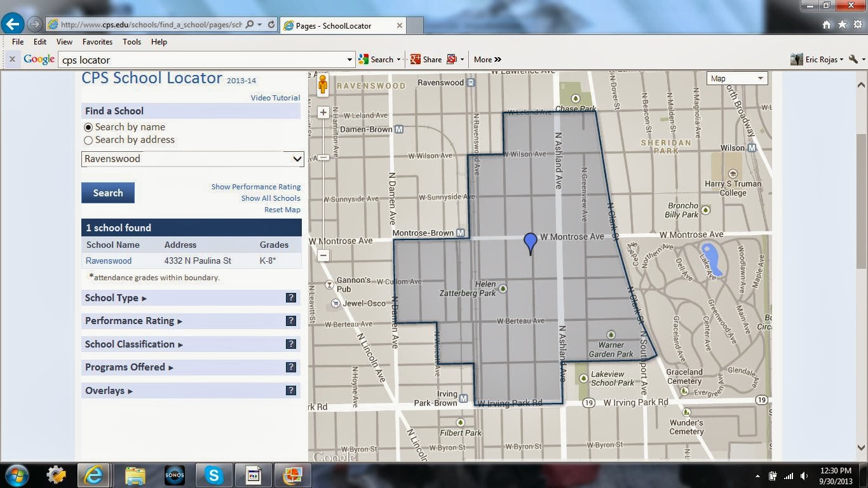Select the Search by name radio button
Viewport: 868px width, 488px height.
(88, 127)
